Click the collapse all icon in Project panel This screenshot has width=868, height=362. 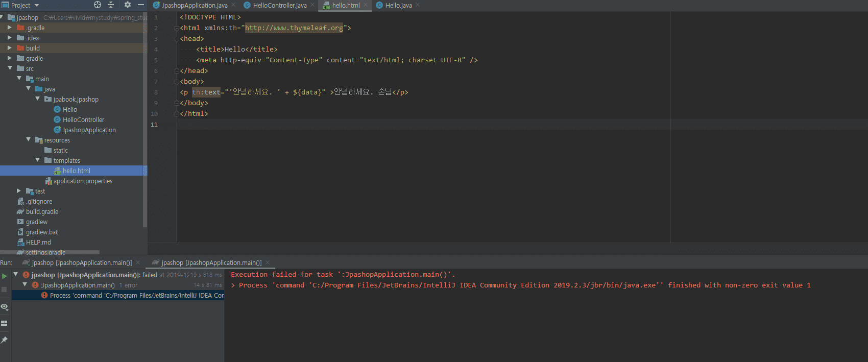(x=111, y=5)
